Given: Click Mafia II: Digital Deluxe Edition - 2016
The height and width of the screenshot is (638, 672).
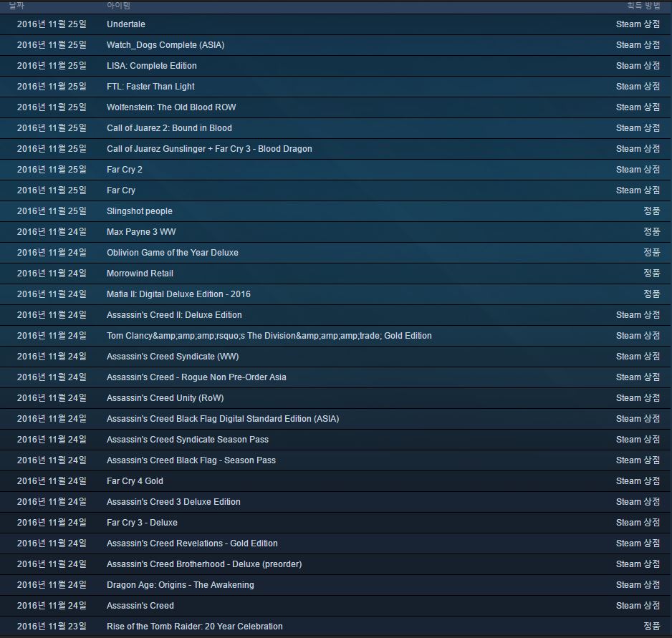Looking at the screenshot, I should coord(178,294).
